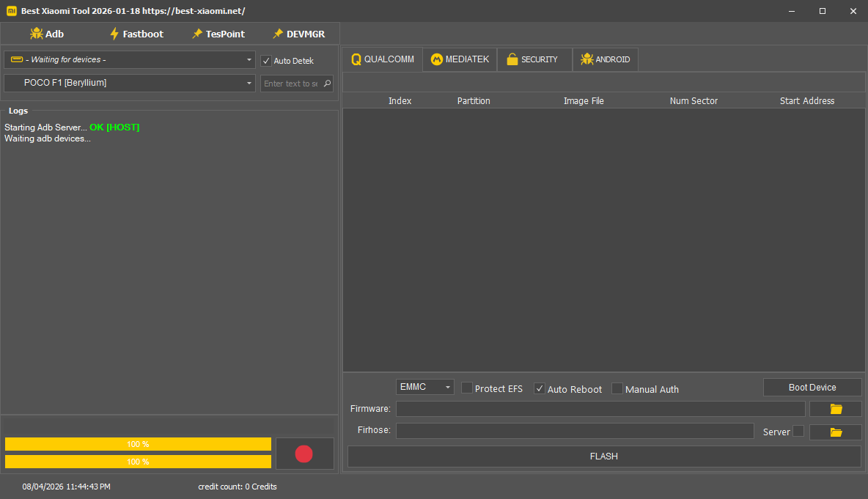Viewport: 868px width, 499px height.
Task: Click the search magnifier icon
Action: click(327, 84)
